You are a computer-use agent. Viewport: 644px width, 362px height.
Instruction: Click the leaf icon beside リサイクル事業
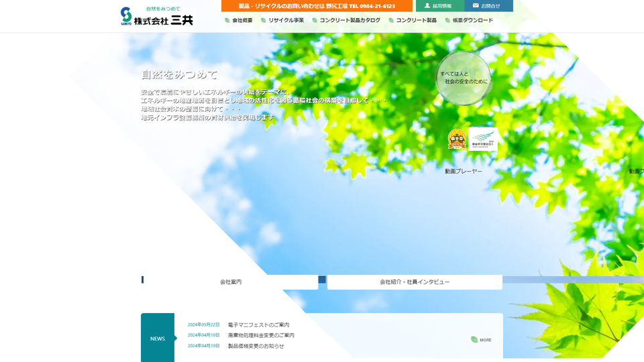(x=264, y=21)
